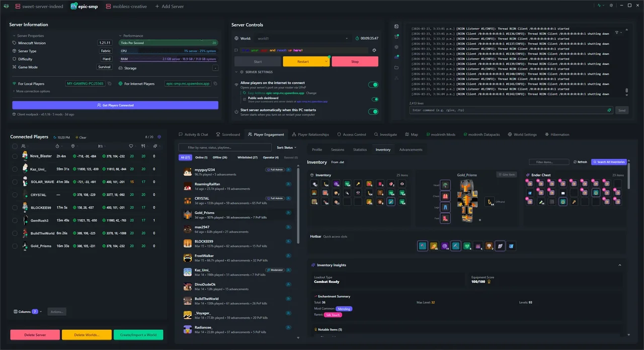
Task: Copy the epic-smp.mc.spawnbox.app internet address
Action: 215,83
